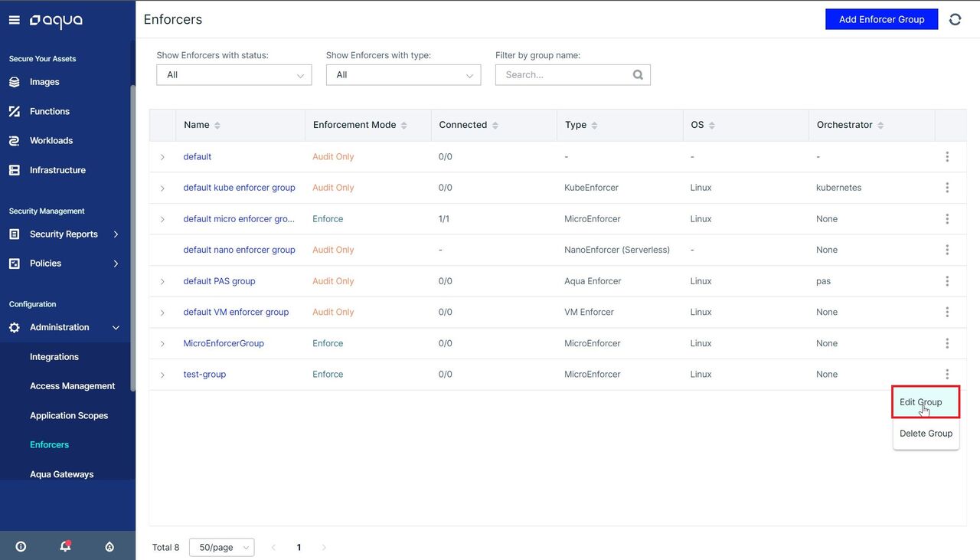Open the hamburger menu in sidebar header
This screenshot has height=560, width=980.
(x=14, y=21)
